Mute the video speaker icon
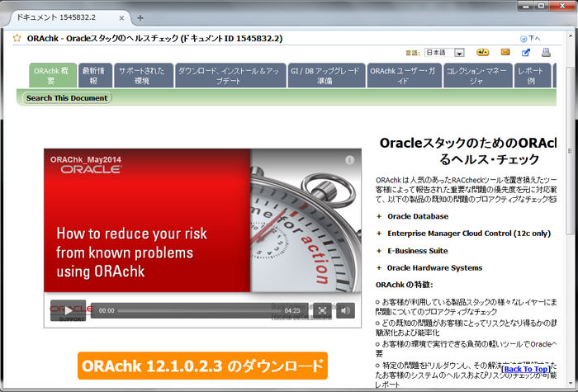 345,310
